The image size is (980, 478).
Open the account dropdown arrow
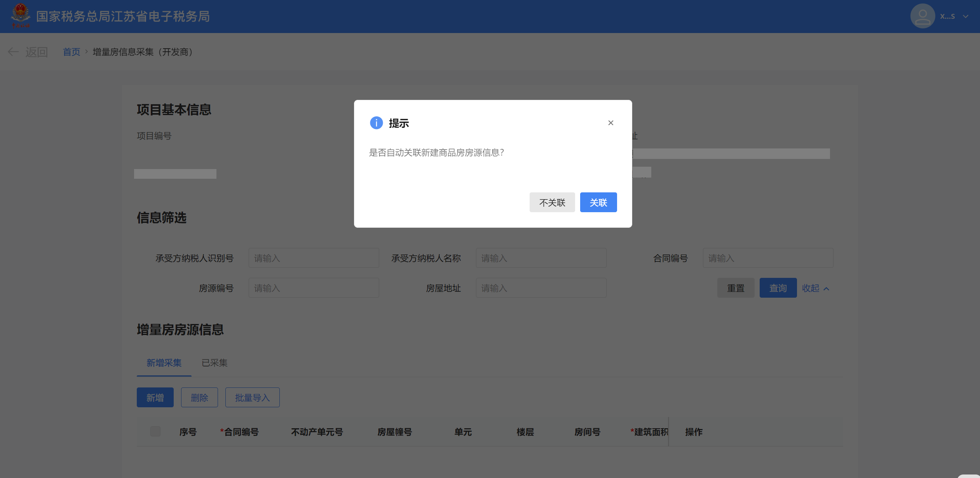coord(966,16)
